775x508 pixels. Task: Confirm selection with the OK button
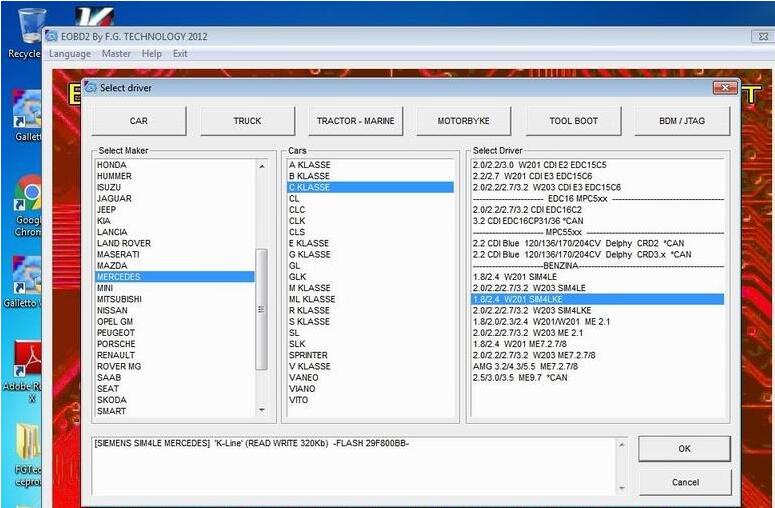685,449
